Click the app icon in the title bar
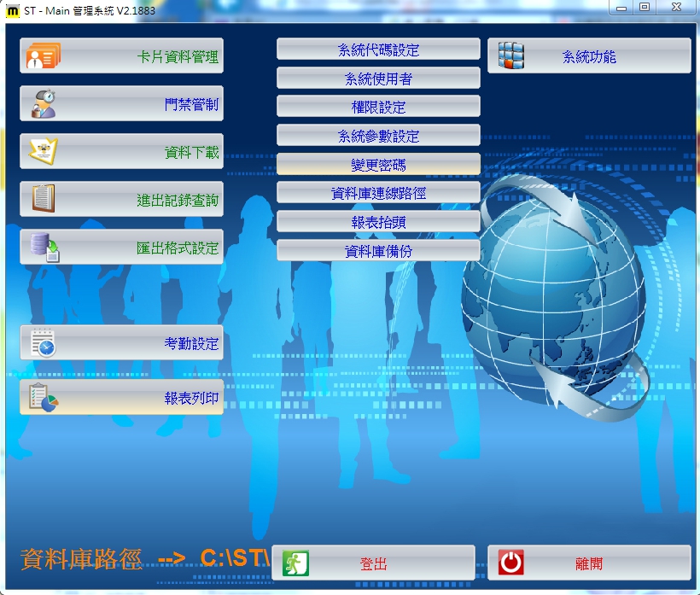700x595 pixels. [13, 9]
